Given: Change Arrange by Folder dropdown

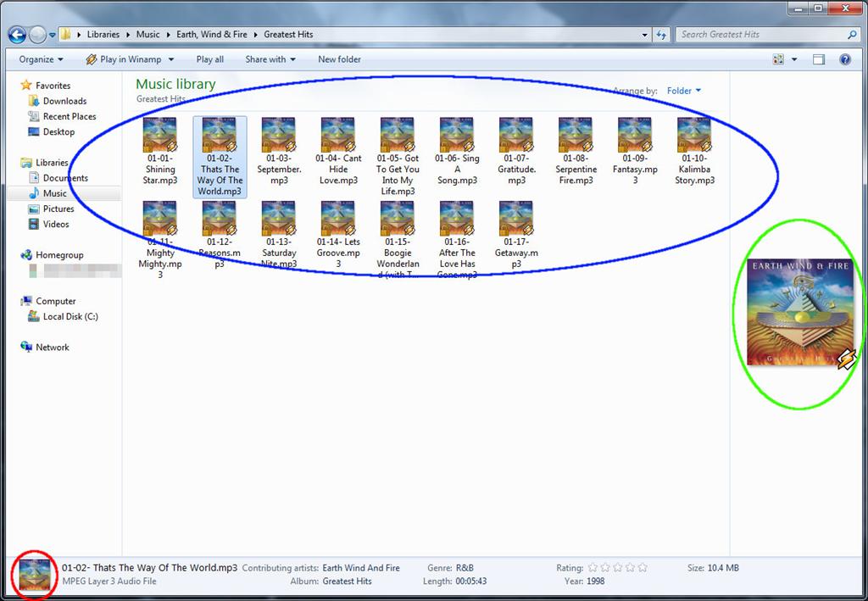Looking at the screenshot, I should tap(684, 91).
